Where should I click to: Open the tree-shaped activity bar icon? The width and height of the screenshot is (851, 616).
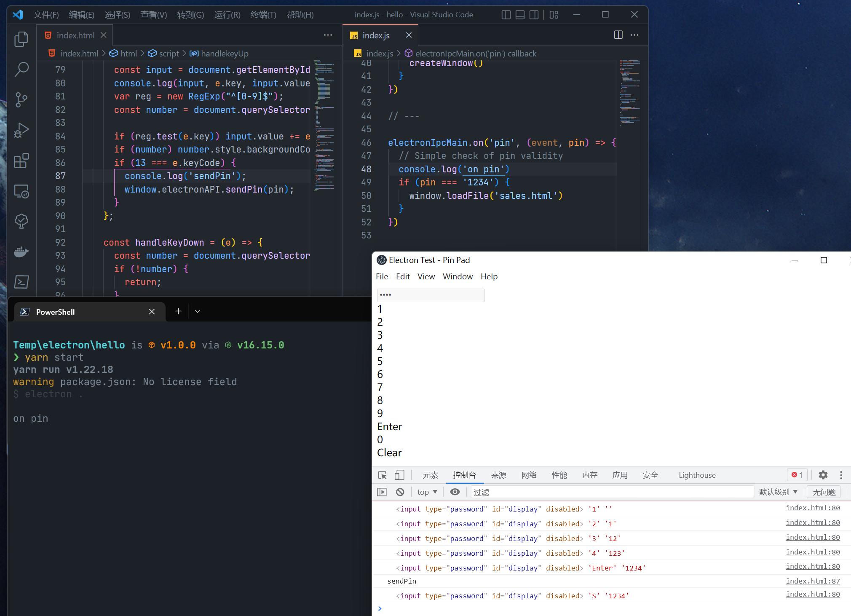21,221
